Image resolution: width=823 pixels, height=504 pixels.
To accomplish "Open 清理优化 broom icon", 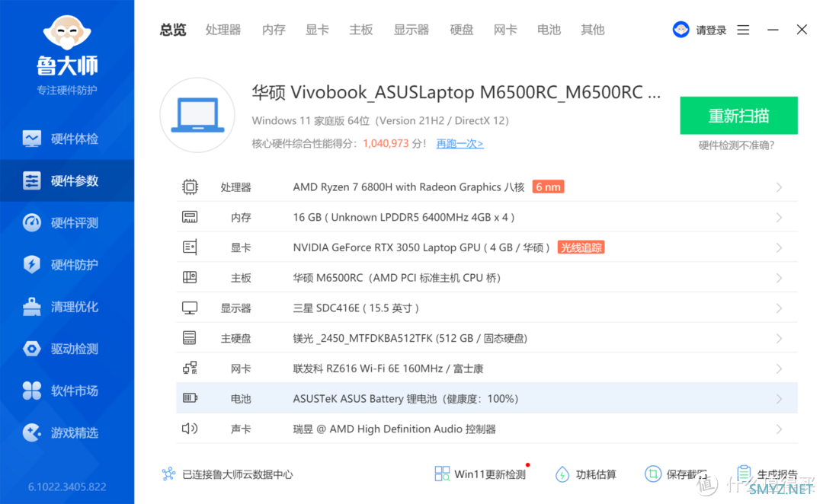I will pos(31,306).
